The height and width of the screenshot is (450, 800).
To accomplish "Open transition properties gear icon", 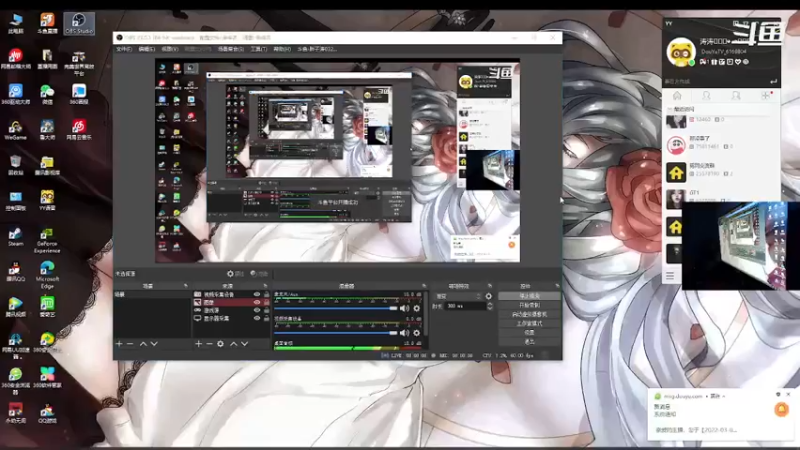I will pos(489,296).
